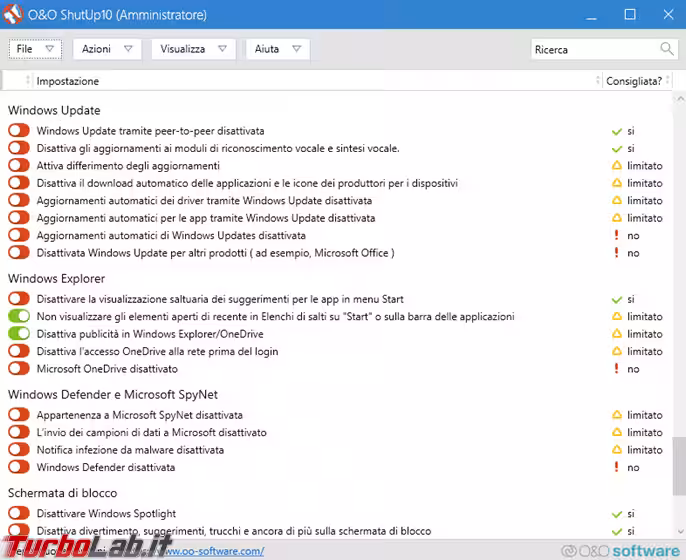Click the warning triangle icon for Attiva differimento degli aggiornamenti

[617, 165]
